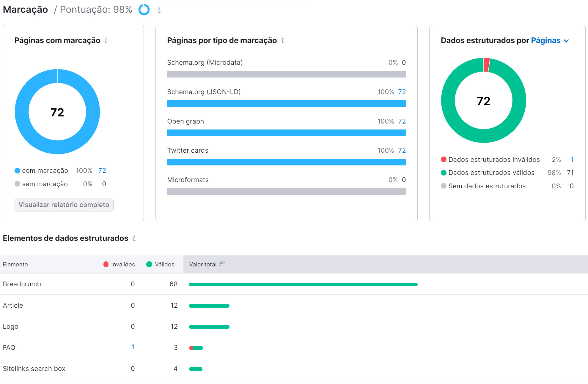The width and height of the screenshot is (588, 384).
Task: Click the red "Inválidos" legend dot in table header
Action: (106, 264)
